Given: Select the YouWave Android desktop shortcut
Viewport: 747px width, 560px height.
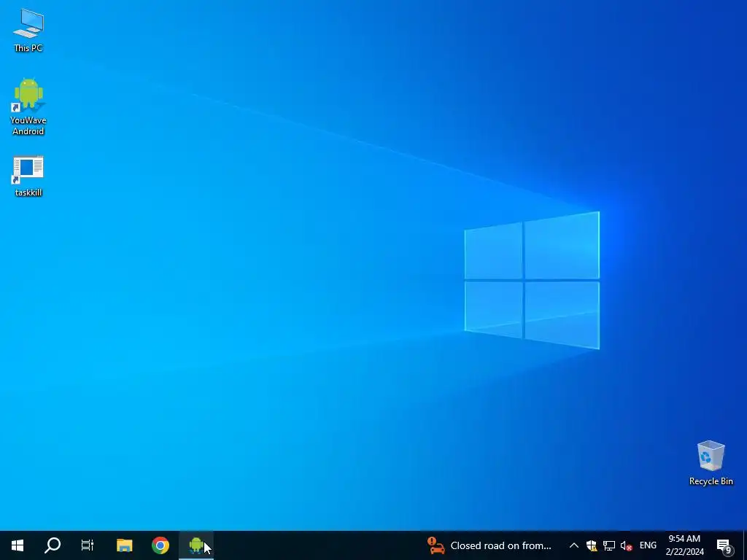Looking at the screenshot, I should tap(28, 106).
